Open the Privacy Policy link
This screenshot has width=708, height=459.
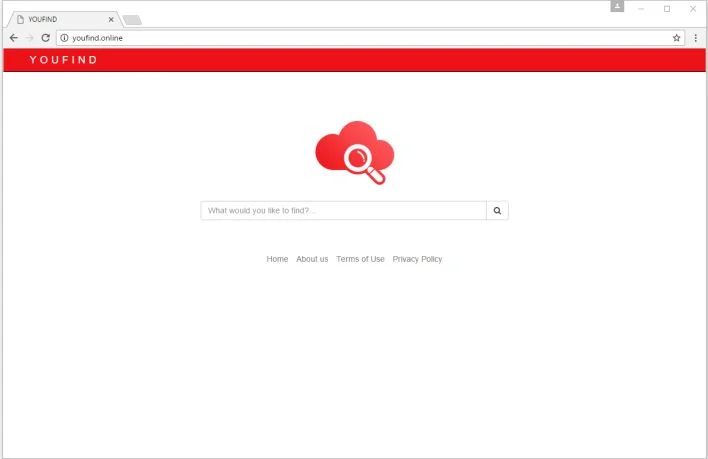[x=417, y=259]
